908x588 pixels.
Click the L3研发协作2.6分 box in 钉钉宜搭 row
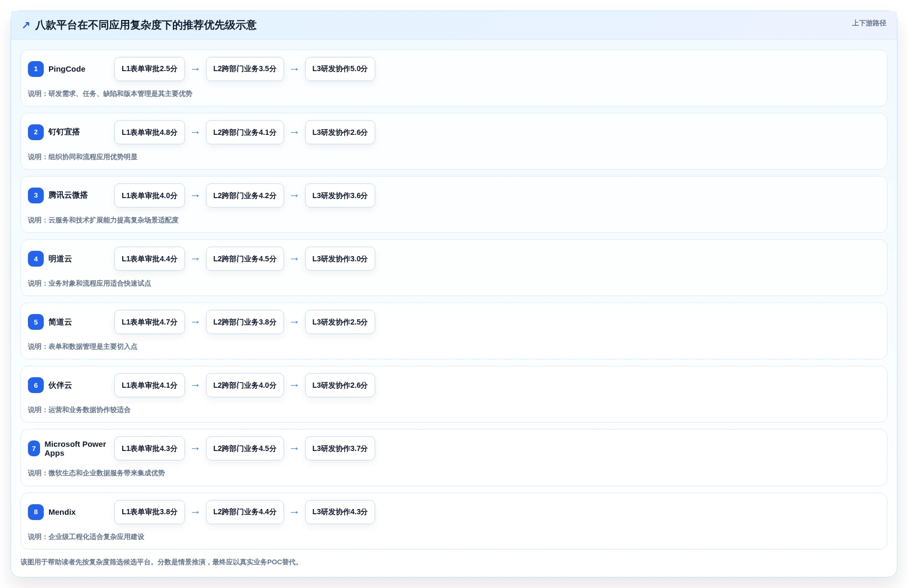point(340,132)
